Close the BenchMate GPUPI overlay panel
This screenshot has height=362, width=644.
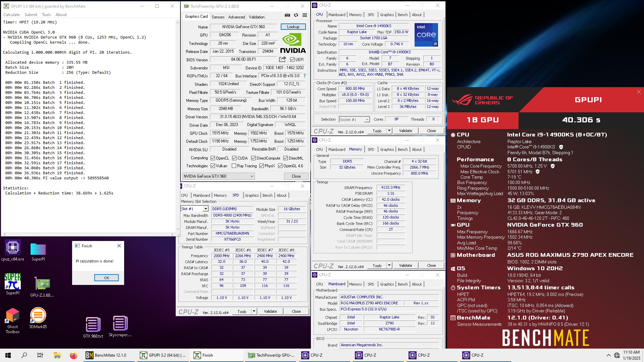639,92
